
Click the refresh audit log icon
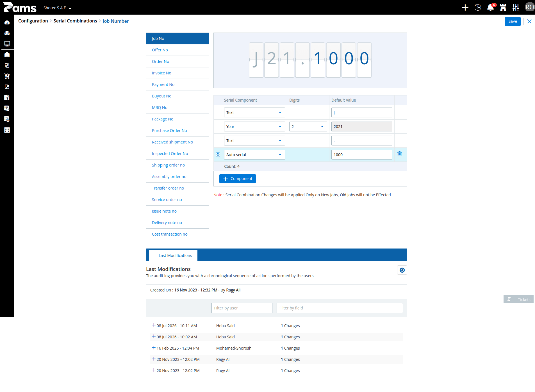(x=402, y=270)
